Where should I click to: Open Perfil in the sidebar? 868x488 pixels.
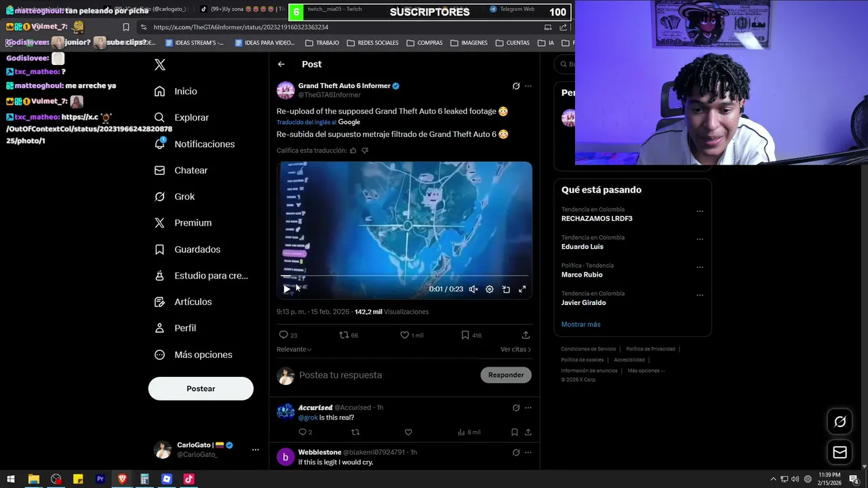click(x=175, y=328)
